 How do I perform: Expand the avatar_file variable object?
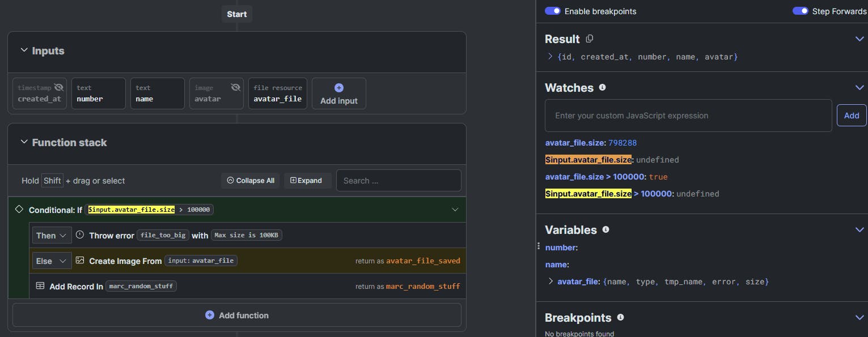[550, 281]
